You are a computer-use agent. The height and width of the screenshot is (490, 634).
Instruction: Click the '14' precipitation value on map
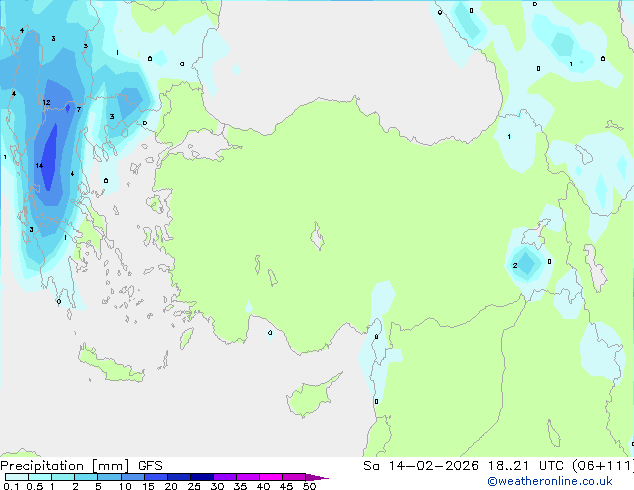(x=39, y=165)
